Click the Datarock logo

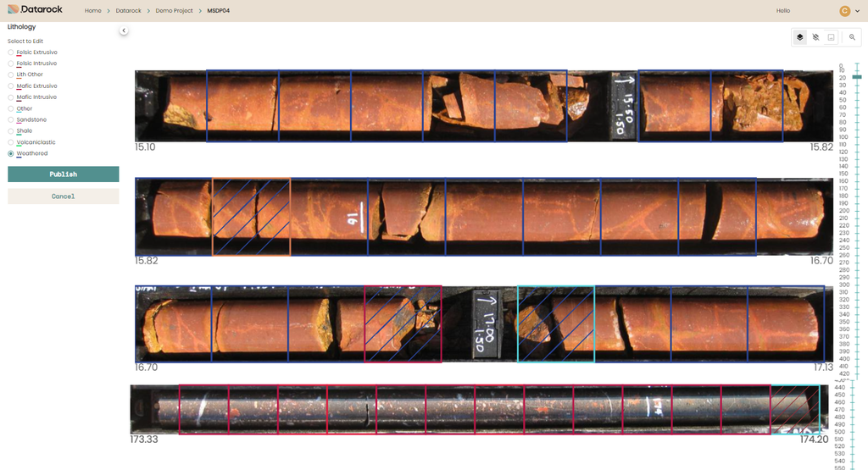(x=35, y=9)
